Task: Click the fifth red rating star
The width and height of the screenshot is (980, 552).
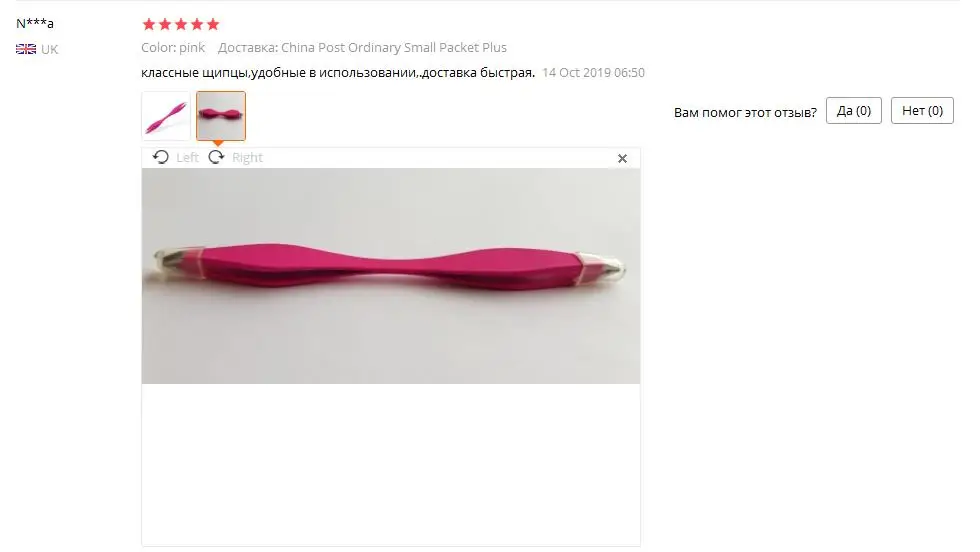Action: (213, 24)
